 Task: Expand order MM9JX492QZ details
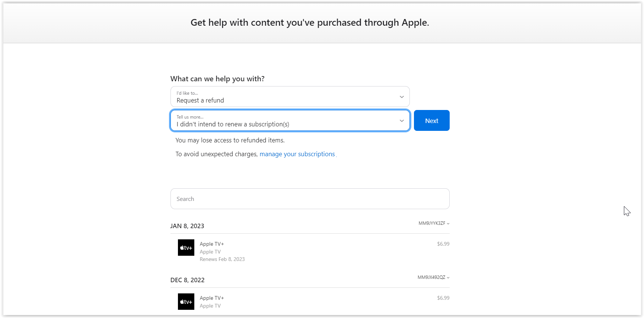433,277
